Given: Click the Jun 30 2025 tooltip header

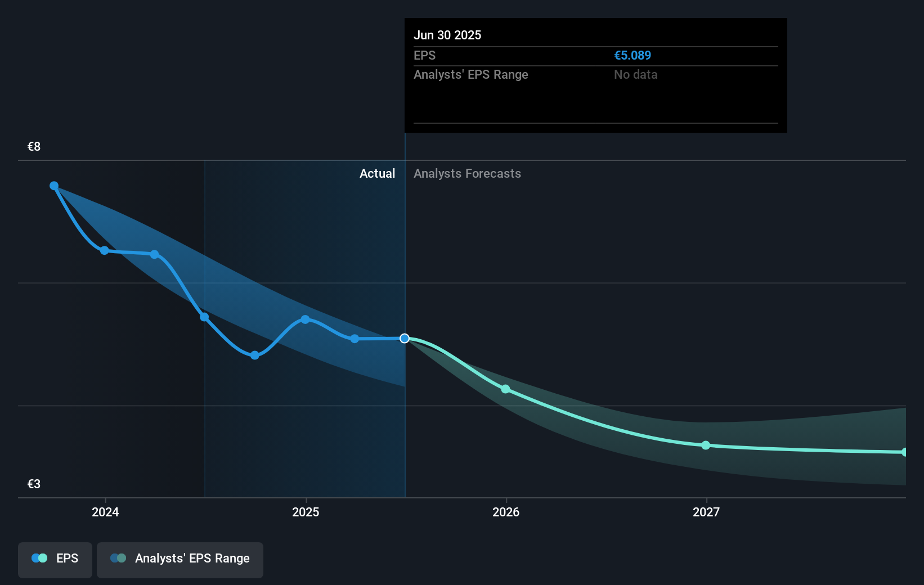Looking at the screenshot, I should click(x=447, y=35).
